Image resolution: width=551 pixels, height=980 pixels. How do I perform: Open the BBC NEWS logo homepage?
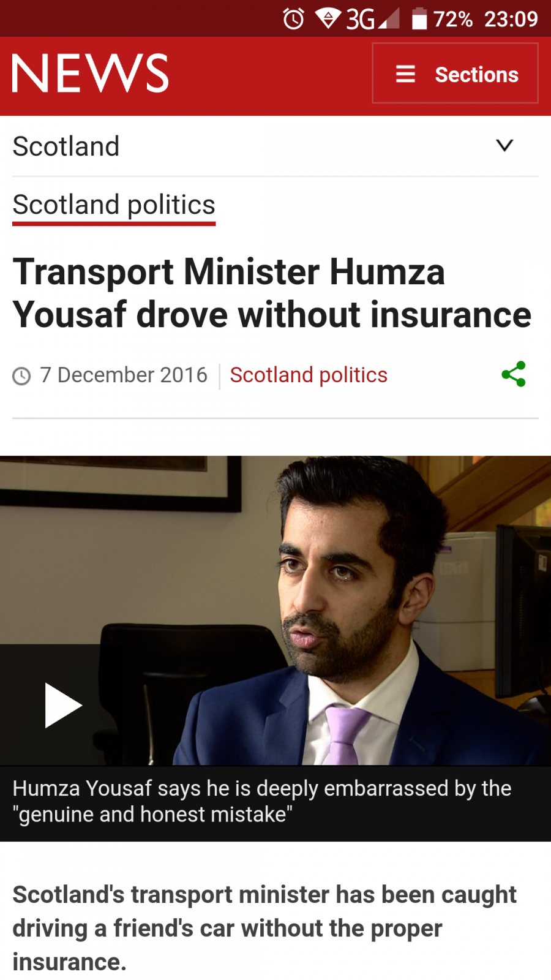coord(90,73)
